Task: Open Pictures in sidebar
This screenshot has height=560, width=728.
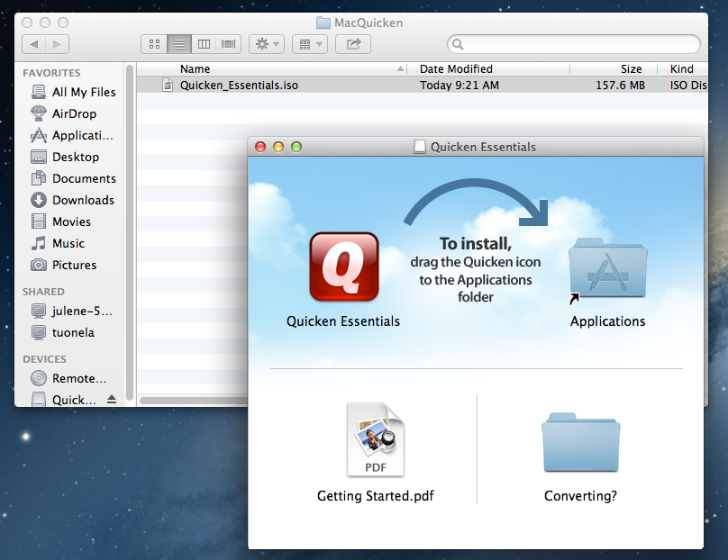Action: (x=64, y=265)
